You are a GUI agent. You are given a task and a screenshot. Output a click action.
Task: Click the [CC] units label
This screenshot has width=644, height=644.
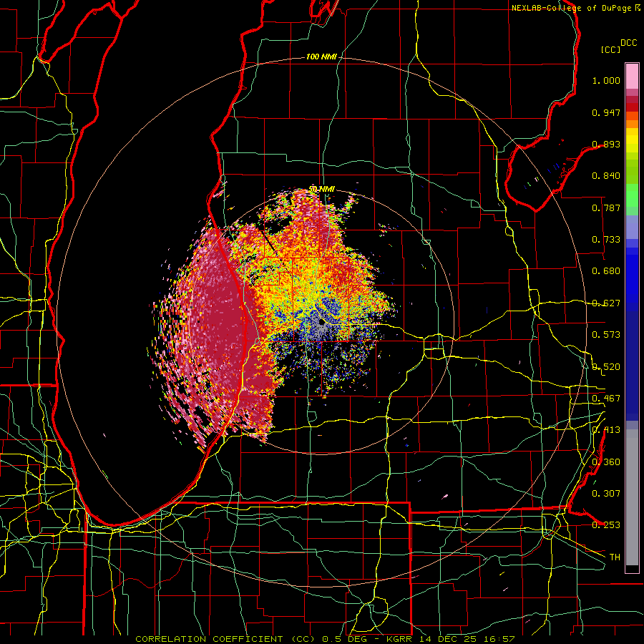click(x=611, y=49)
